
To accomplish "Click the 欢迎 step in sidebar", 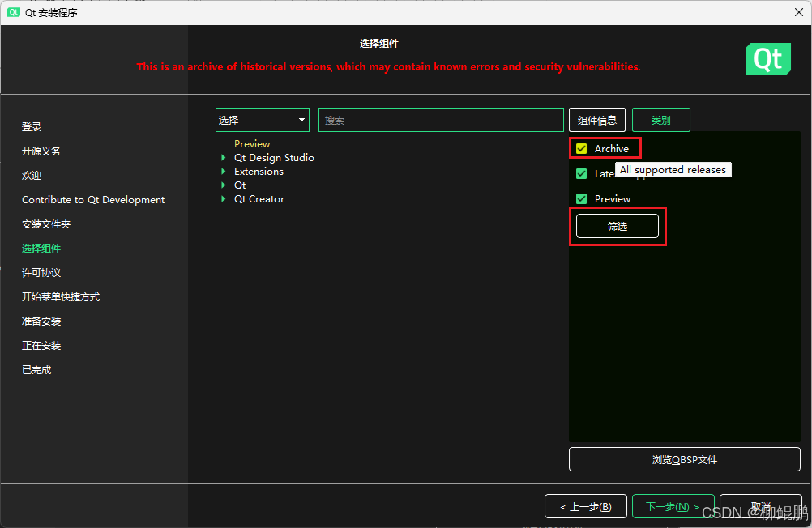I will [x=32, y=176].
